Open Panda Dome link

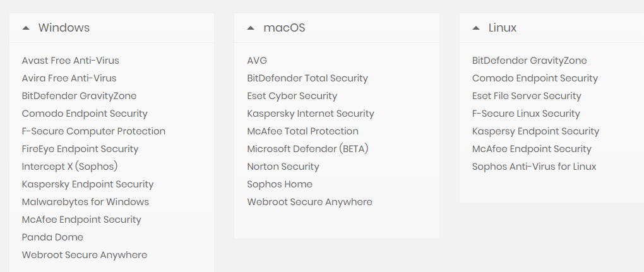(x=52, y=237)
